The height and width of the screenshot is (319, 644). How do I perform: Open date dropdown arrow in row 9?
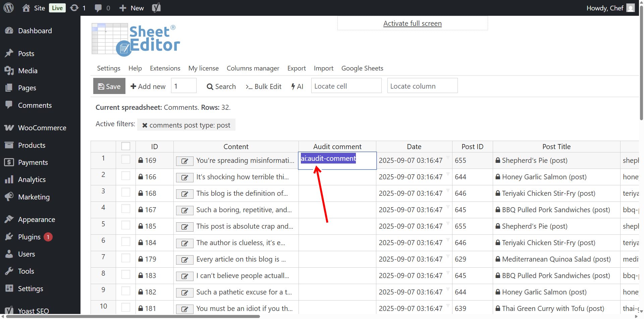(x=448, y=289)
